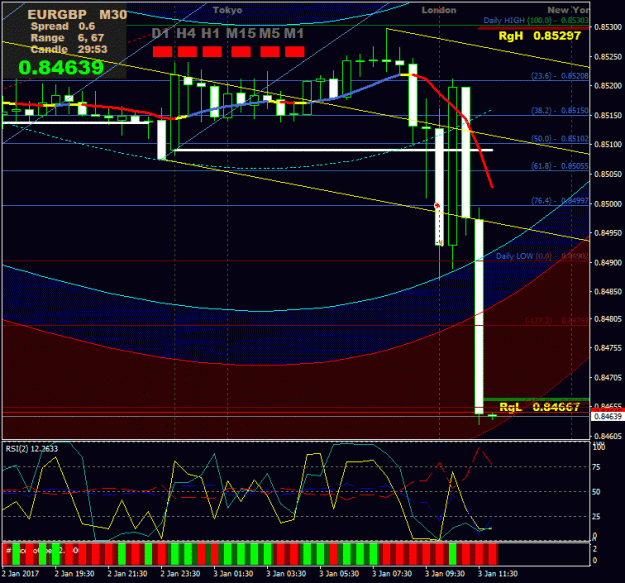Click the 0.84900 price axis value
The width and height of the screenshot is (625, 583).
(608, 263)
